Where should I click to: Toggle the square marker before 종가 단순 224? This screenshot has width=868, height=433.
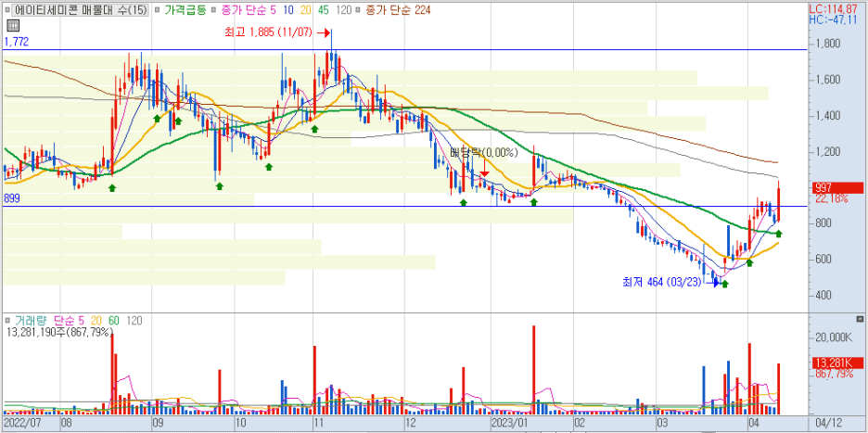click(x=358, y=10)
